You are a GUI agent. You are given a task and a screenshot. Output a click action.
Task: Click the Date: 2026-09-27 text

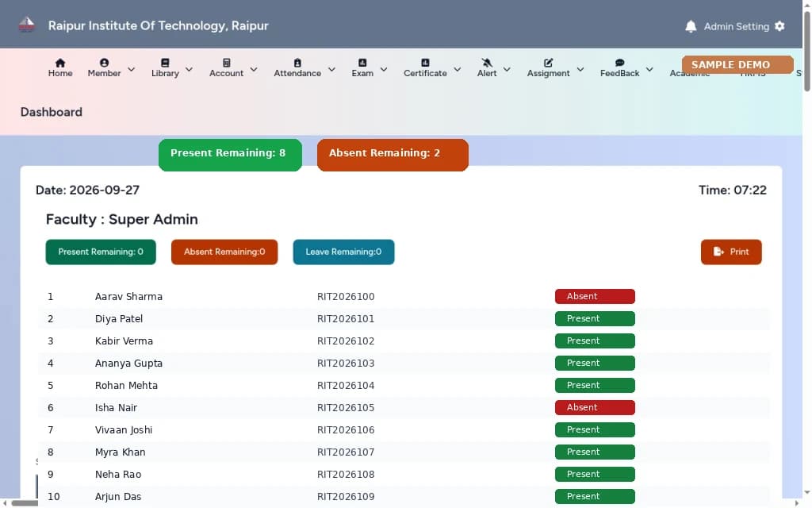(87, 190)
